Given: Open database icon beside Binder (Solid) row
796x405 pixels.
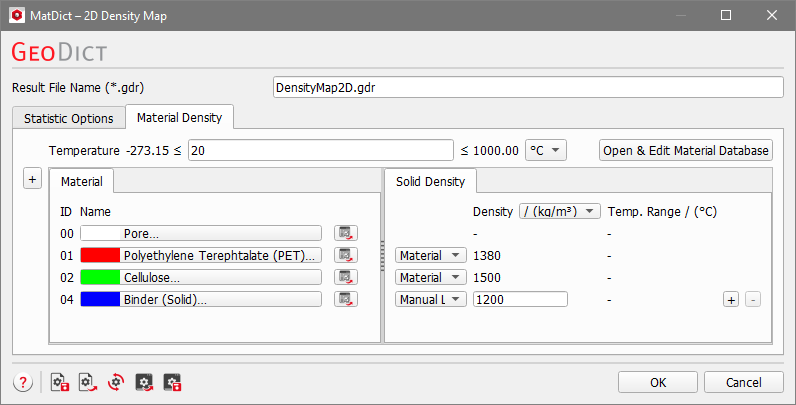Looking at the screenshot, I should pyautogui.click(x=346, y=299).
